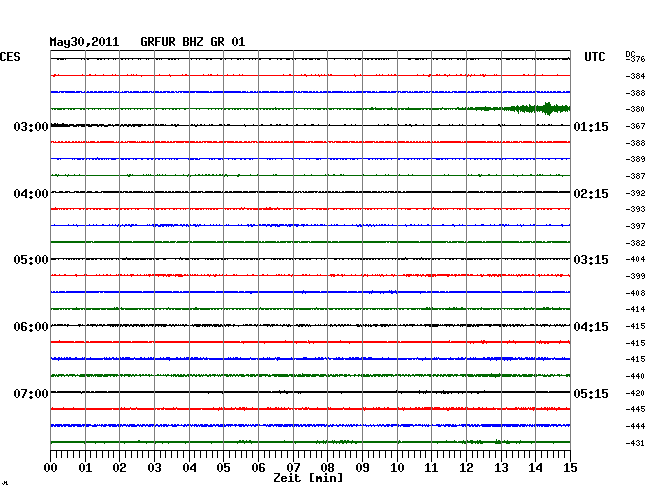650x494 pixels.
Task: Click the DC offset value "-440"
Action: coord(635,376)
